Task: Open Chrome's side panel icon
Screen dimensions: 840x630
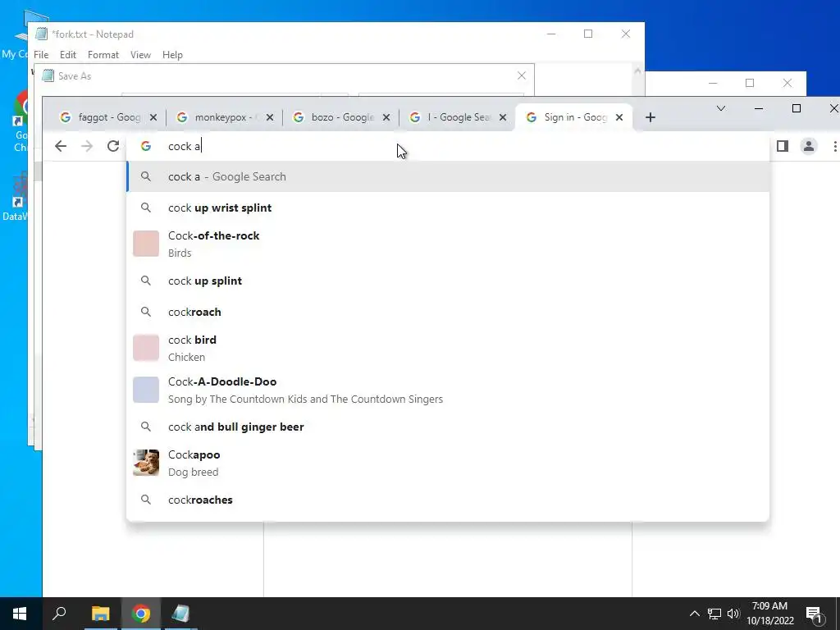Action: [x=782, y=146]
